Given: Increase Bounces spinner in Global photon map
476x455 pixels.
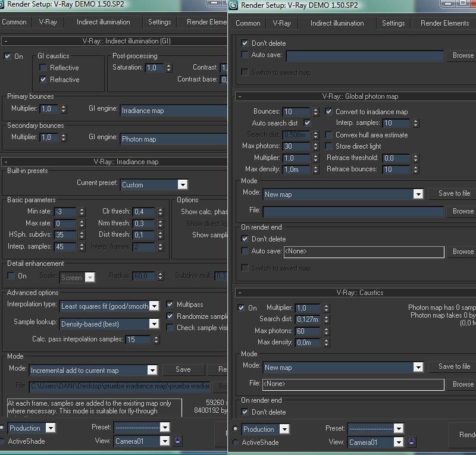Looking at the screenshot, I should [x=316, y=109].
